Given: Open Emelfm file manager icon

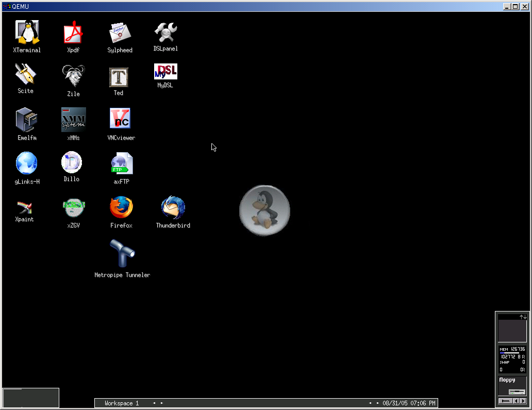Looking at the screenshot, I should coord(26,120).
